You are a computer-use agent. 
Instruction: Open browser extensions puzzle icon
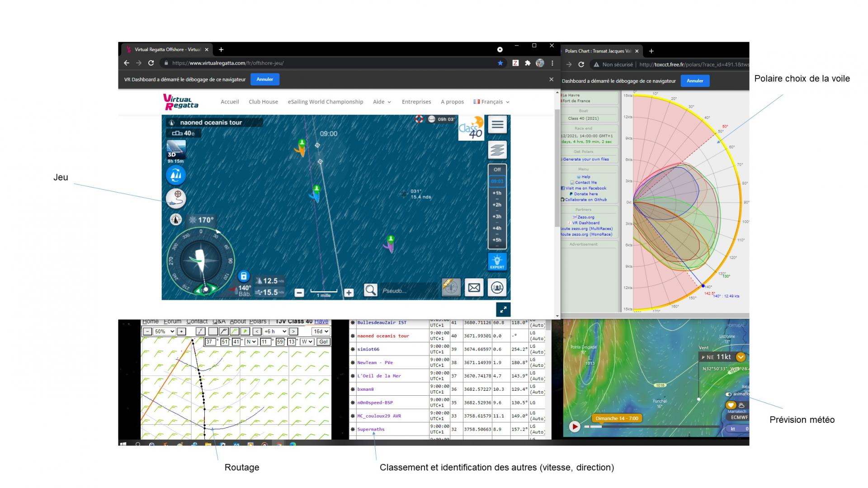(528, 63)
